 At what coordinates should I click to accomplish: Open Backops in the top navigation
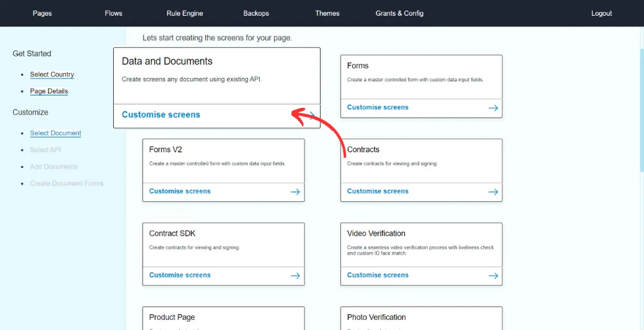(256, 13)
